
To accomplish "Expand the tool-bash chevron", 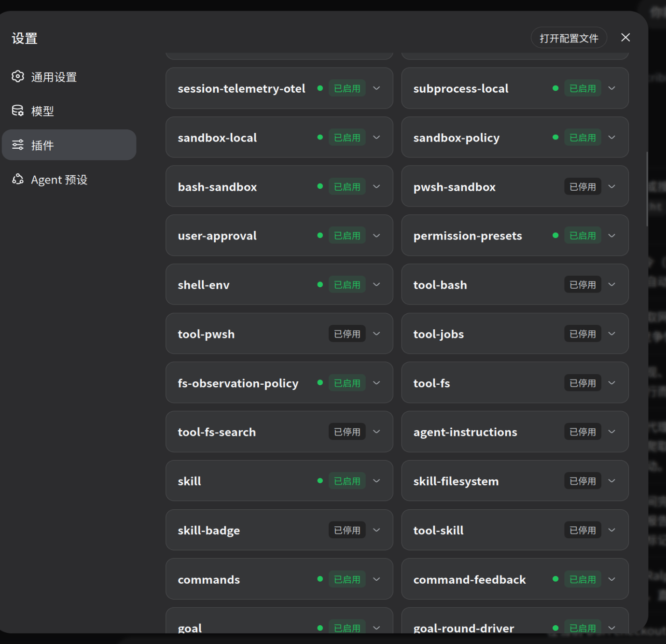I will pos(612,285).
